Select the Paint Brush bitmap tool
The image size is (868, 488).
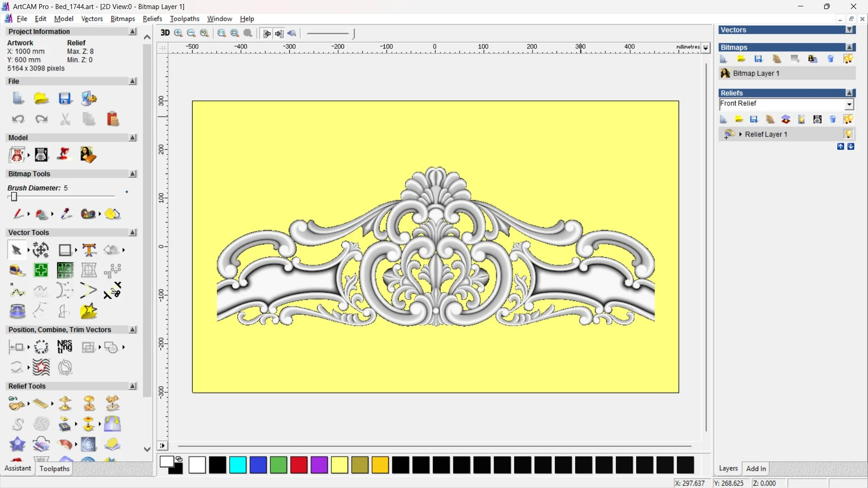(x=18, y=214)
